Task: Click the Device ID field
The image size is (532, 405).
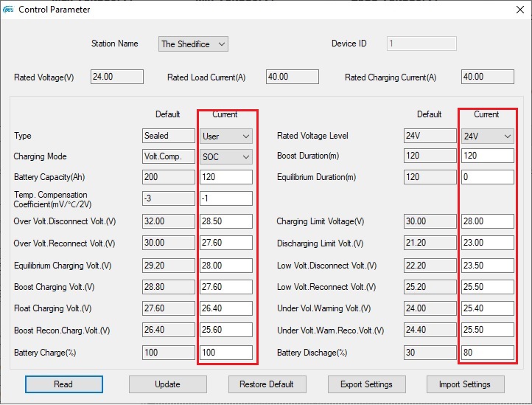Action: point(421,44)
